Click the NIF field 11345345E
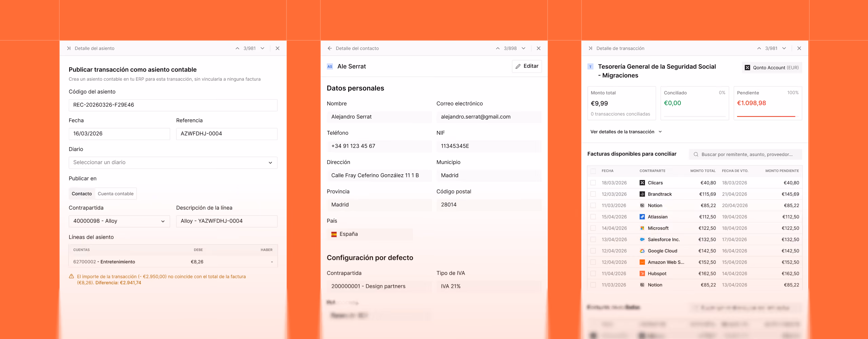 point(489,146)
